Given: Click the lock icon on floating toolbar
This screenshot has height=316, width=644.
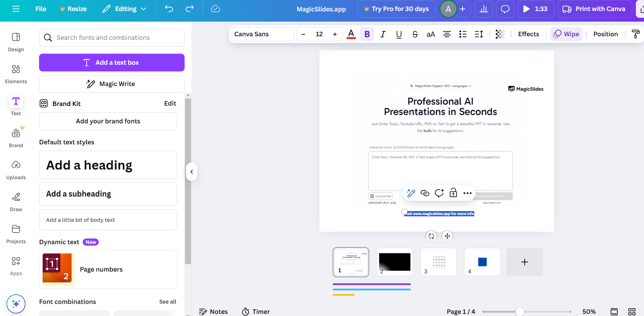Looking at the screenshot, I should pyautogui.click(x=453, y=193).
